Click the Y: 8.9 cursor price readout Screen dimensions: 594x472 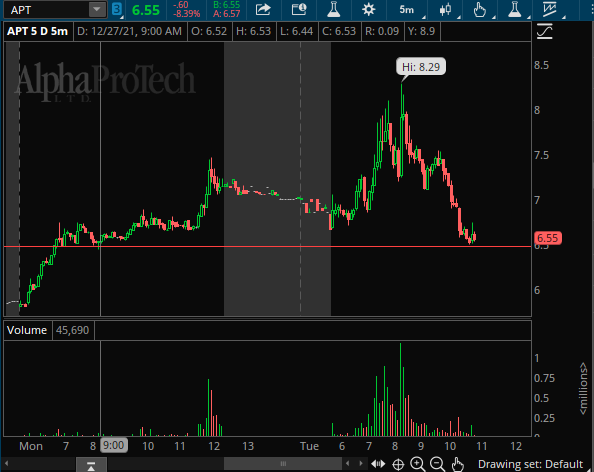coord(421,31)
